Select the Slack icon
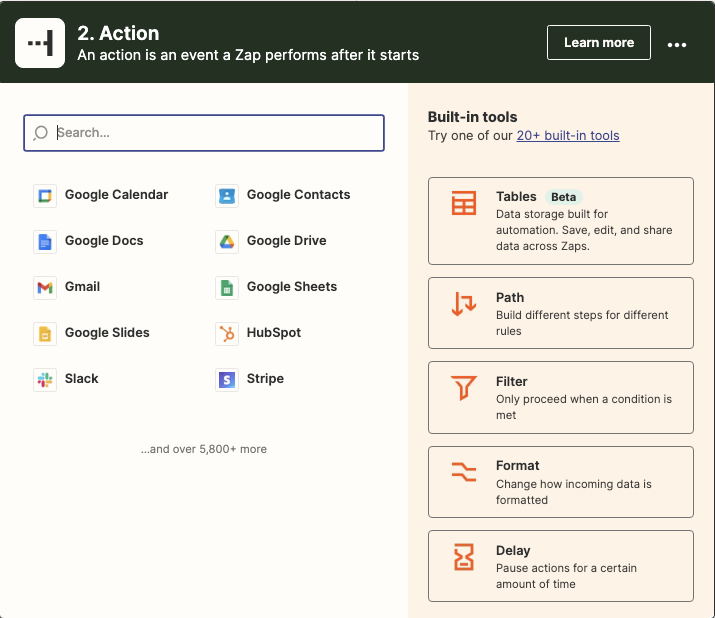This screenshot has height=618, width=715. (x=45, y=380)
